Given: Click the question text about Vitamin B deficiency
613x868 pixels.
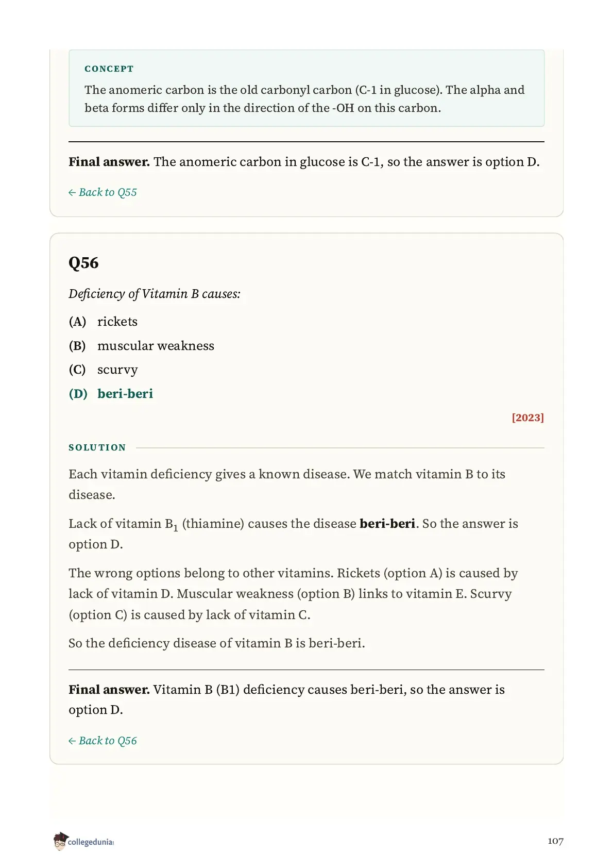Looking at the screenshot, I should 155,294.
